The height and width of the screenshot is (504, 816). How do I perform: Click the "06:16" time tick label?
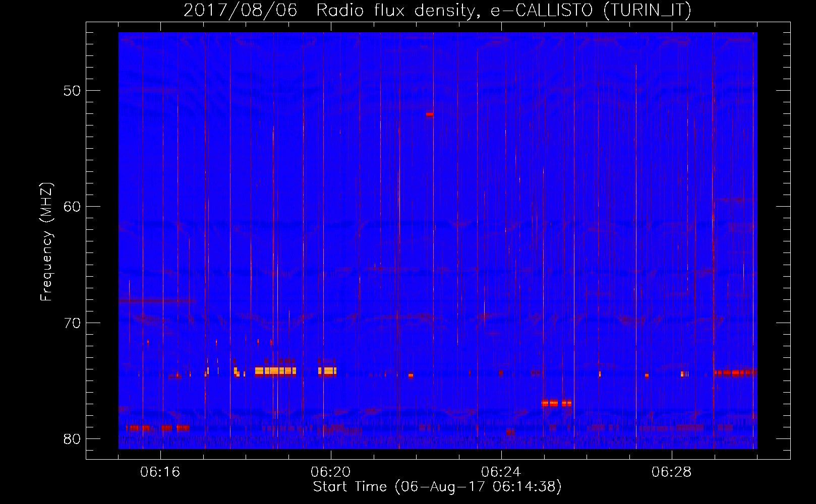pos(160,472)
